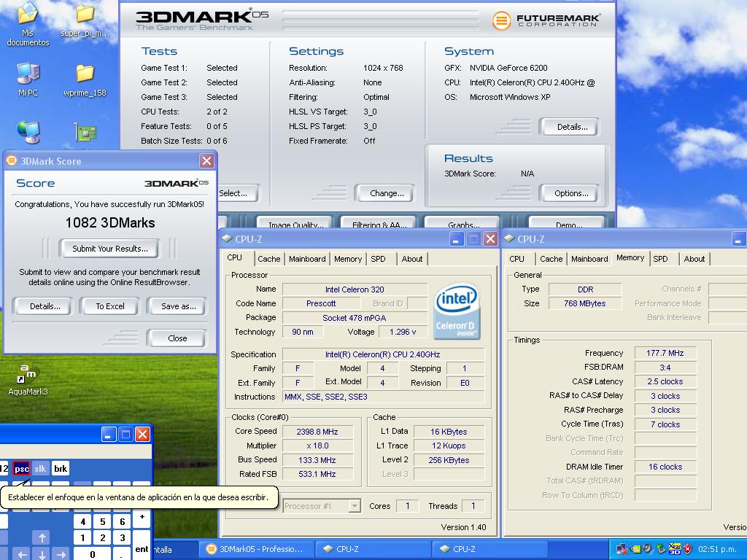Open the wprime_158 folder on desktop

(x=85, y=80)
